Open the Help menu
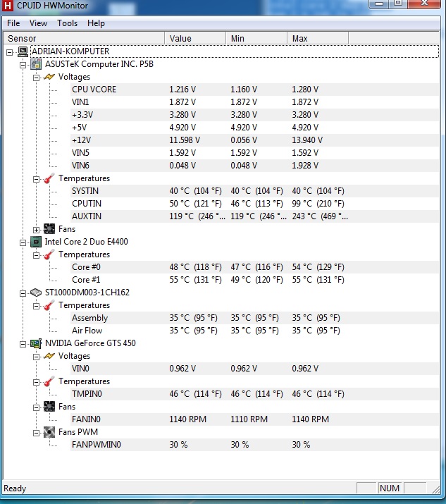446x504 pixels. click(96, 23)
